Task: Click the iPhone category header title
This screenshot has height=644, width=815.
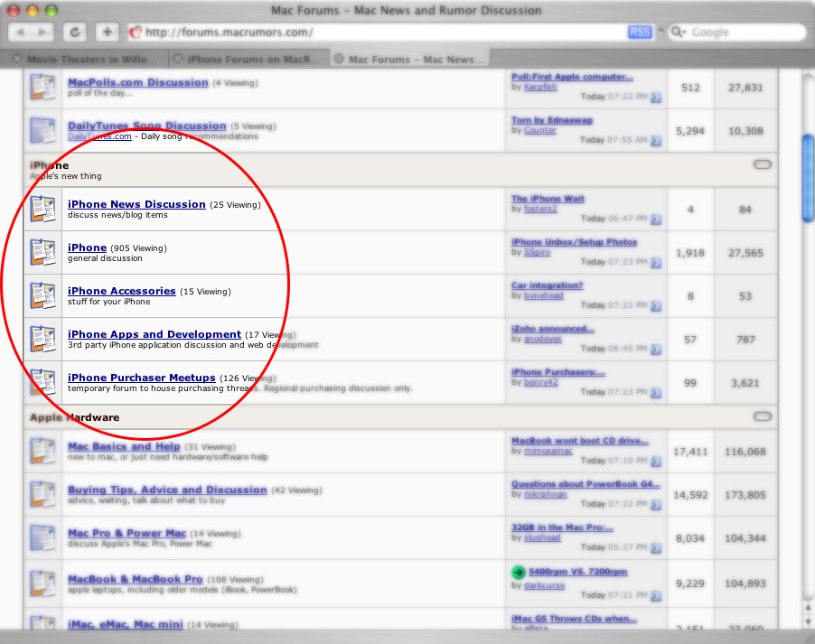Action: [50, 165]
